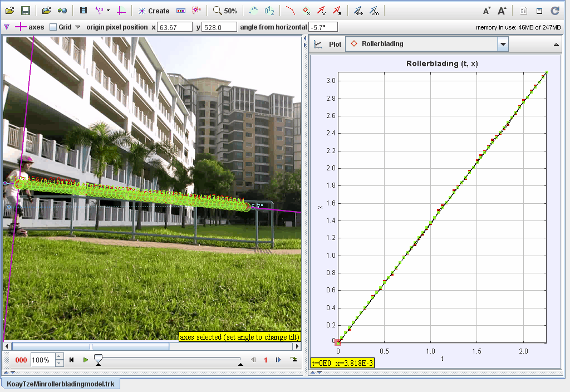Increase font size with the large A icon
The width and height of the screenshot is (570, 392).
click(x=502, y=11)
